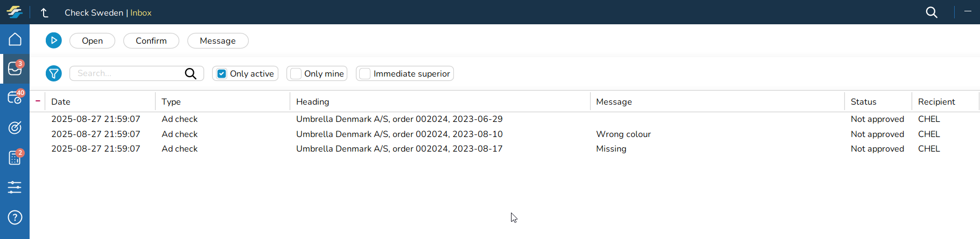Uncheck the Only active checkbox
This screenshot has height=239, width=980.
[222, 74]
